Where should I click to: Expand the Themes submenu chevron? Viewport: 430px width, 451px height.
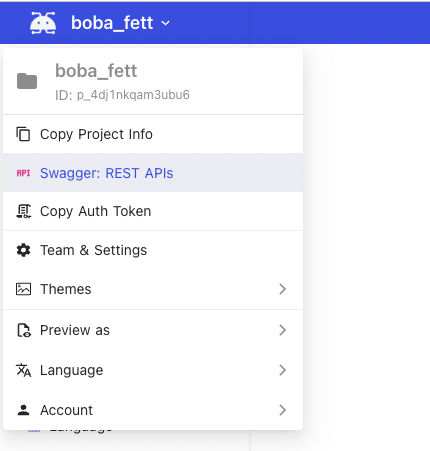coord(282,289)
